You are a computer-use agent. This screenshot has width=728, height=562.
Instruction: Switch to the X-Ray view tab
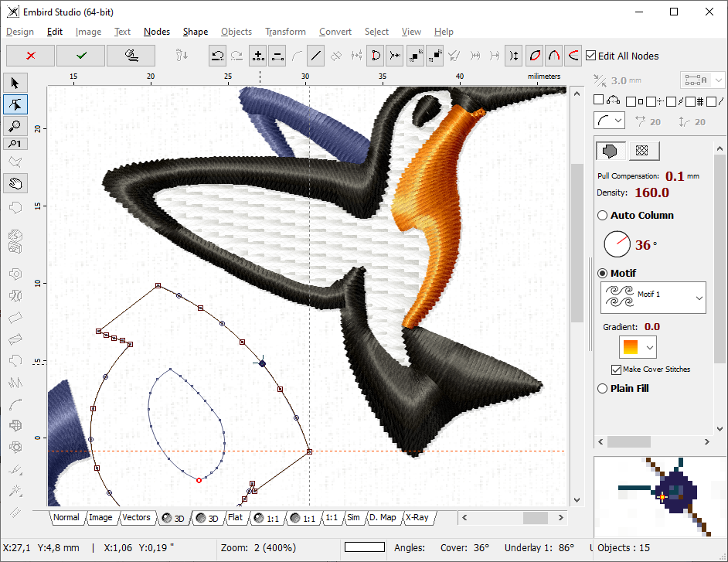point(417,518)
